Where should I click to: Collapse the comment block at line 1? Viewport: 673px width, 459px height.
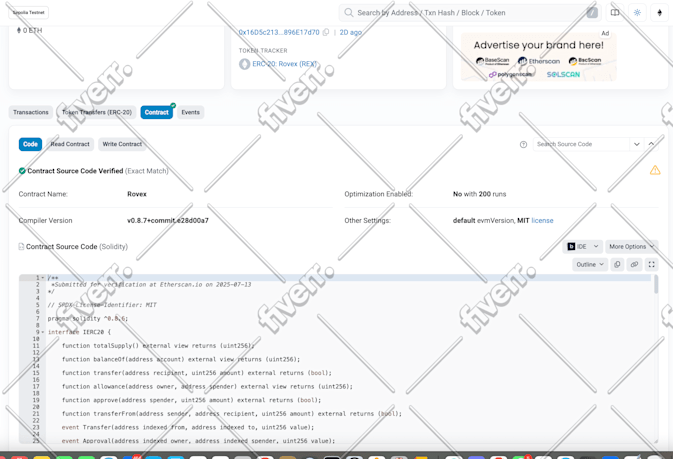point(42,278)
